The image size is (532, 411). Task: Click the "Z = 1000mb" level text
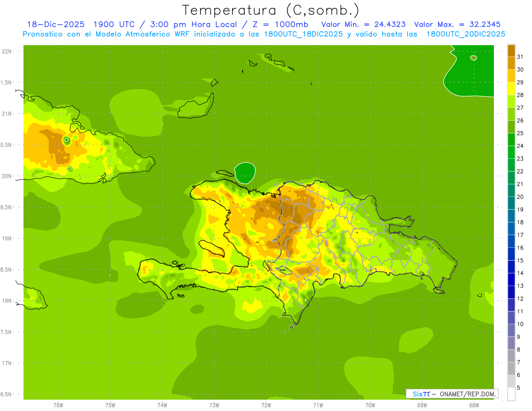[280, 25]
